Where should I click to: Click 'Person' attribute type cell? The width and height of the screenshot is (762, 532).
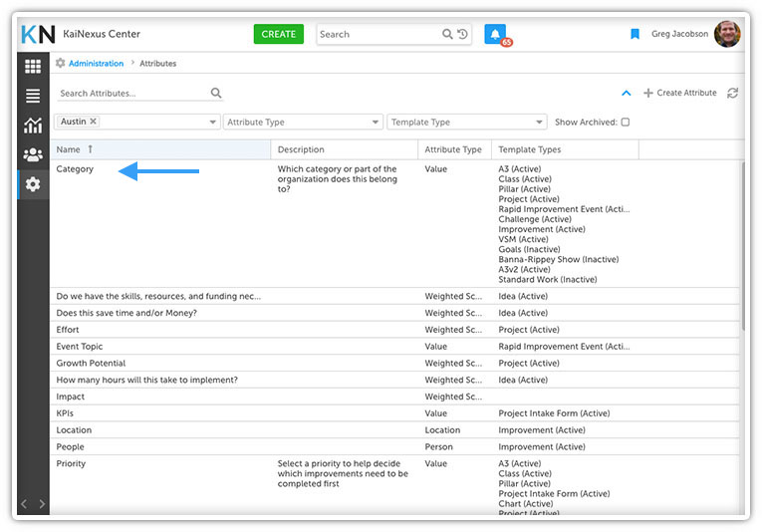coord(438,447)
